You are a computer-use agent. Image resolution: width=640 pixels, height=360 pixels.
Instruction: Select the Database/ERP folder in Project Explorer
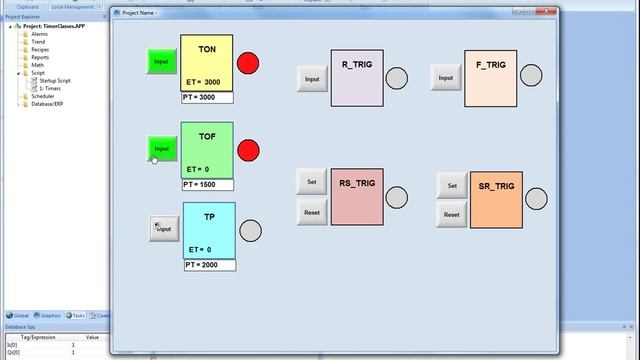click(47, 104)
